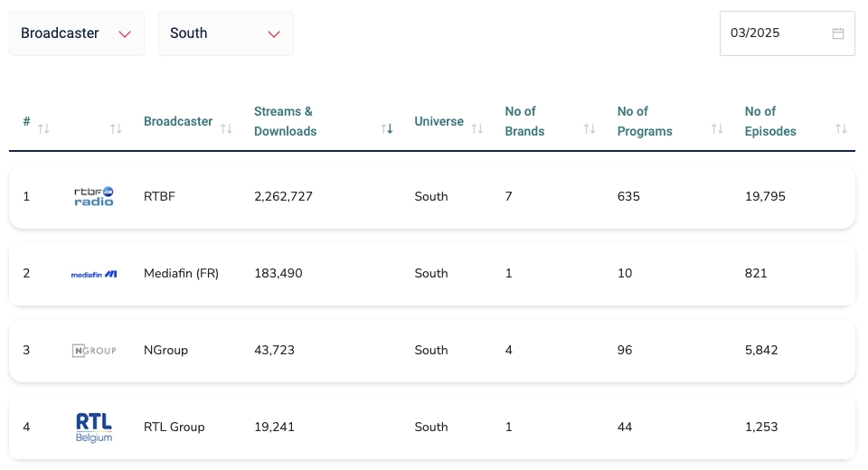Sort by Broadcaster column sort icon

coord(226,129)
